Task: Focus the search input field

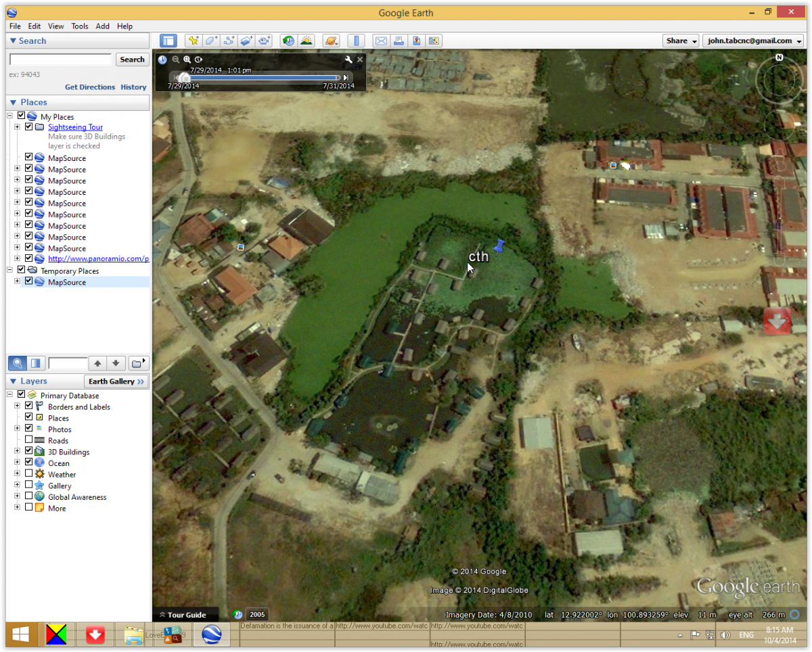Action: pyautogui.click(x=60, y=60)
